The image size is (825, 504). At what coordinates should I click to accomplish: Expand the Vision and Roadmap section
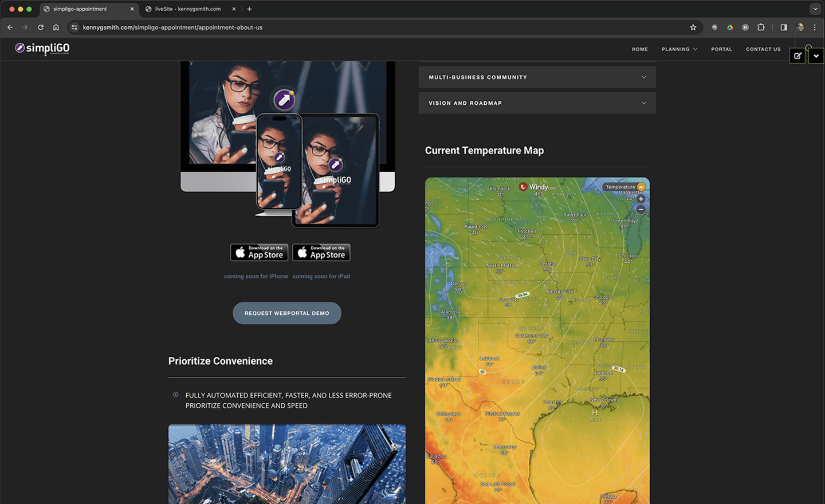pos(537,103)
